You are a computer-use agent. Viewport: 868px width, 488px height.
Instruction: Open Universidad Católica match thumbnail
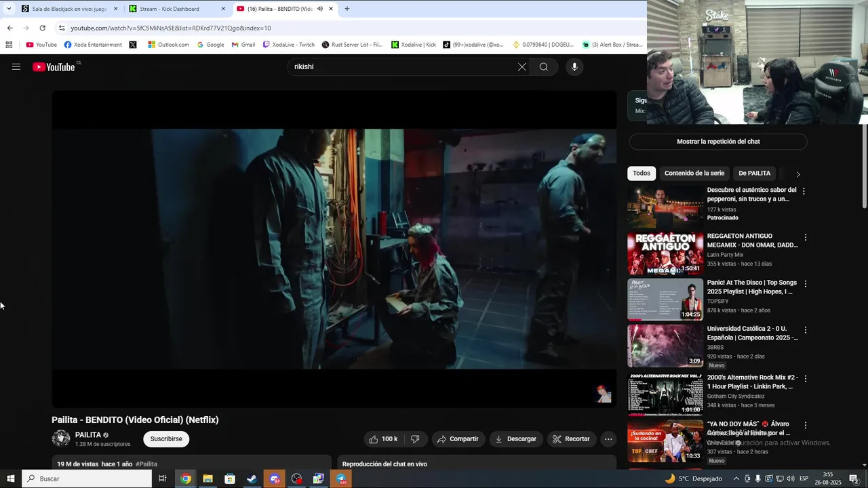665,346
